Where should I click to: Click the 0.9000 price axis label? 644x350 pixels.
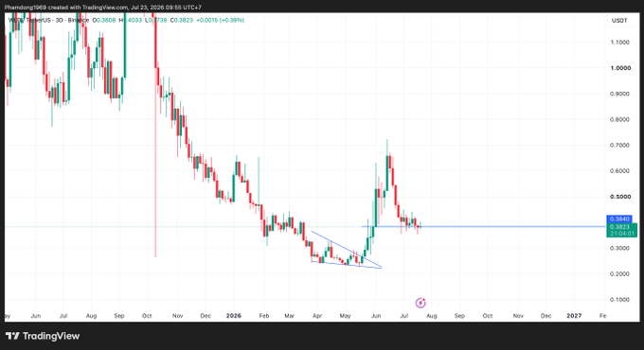(x=619, y=94)
